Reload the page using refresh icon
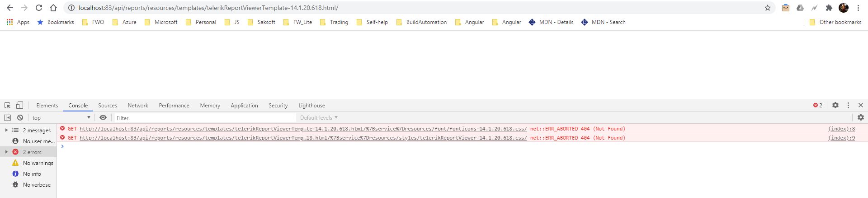The height and width of the screenshot is (198, 868). (x=39, y=8)
